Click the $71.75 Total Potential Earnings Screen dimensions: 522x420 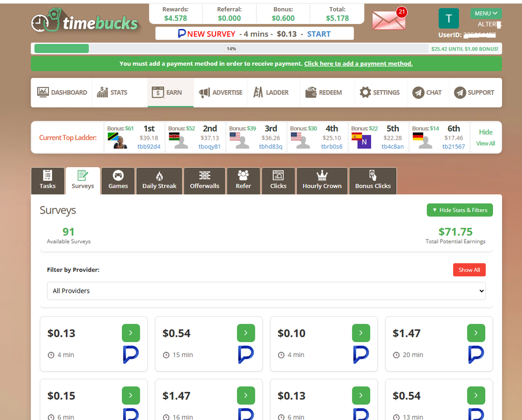pyautogui.click(x=455, y=231)
